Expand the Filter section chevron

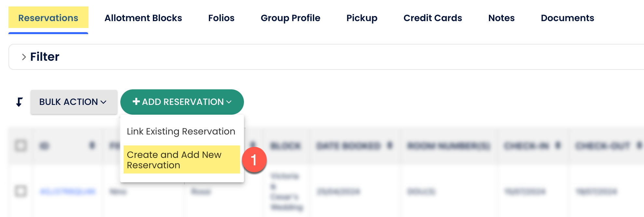click(x=24, y=57)
